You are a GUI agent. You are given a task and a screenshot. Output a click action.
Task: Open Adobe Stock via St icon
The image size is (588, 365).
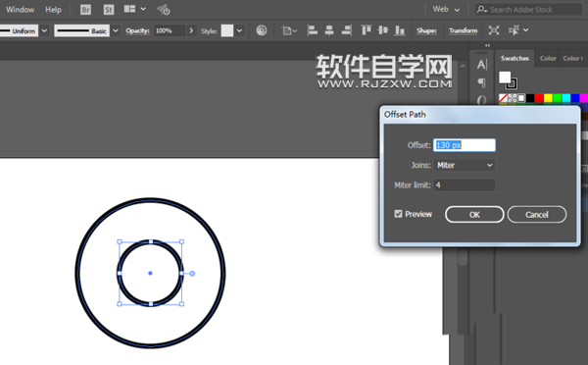coord(109,10)
